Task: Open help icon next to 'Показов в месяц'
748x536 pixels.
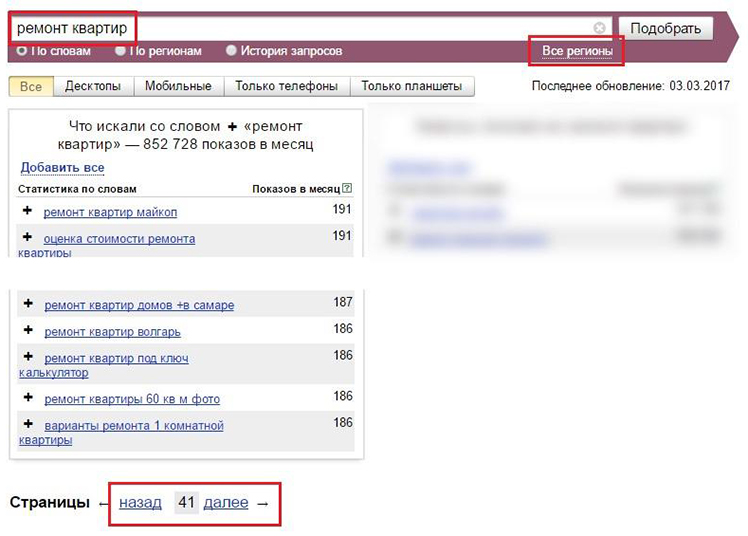Action: point(347,188)
